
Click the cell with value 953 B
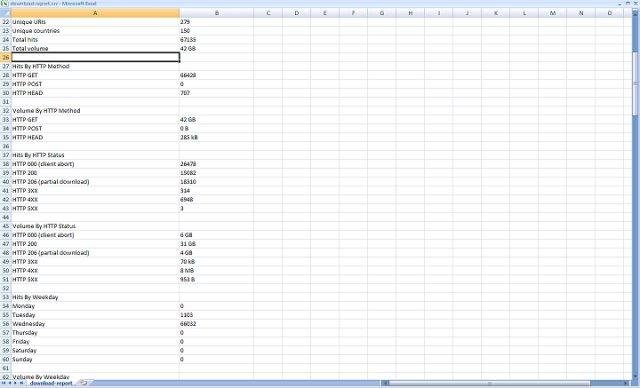(216, 279)
